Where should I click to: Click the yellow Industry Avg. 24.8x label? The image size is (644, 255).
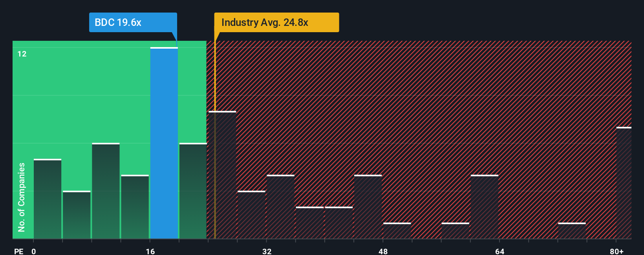pyautogui.click(x=276, y=22)
